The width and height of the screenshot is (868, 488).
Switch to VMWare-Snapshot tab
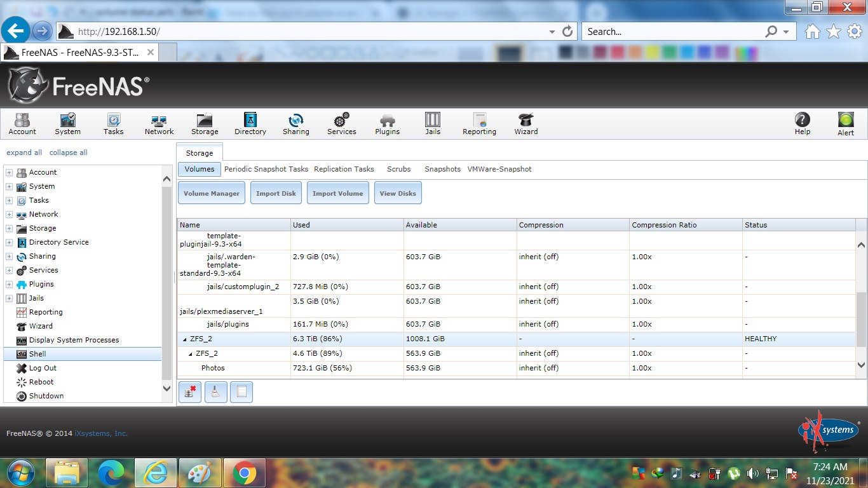point(499,169)
